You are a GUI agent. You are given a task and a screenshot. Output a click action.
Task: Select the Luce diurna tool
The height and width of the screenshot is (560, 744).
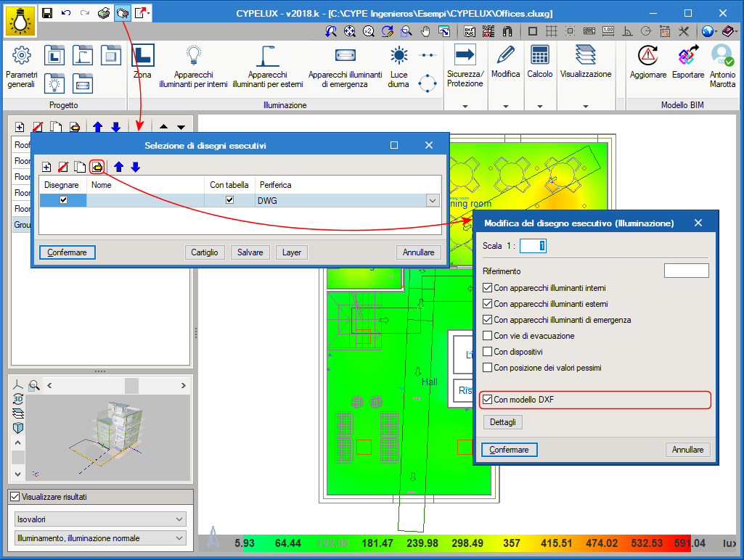(x=398, y=67)
